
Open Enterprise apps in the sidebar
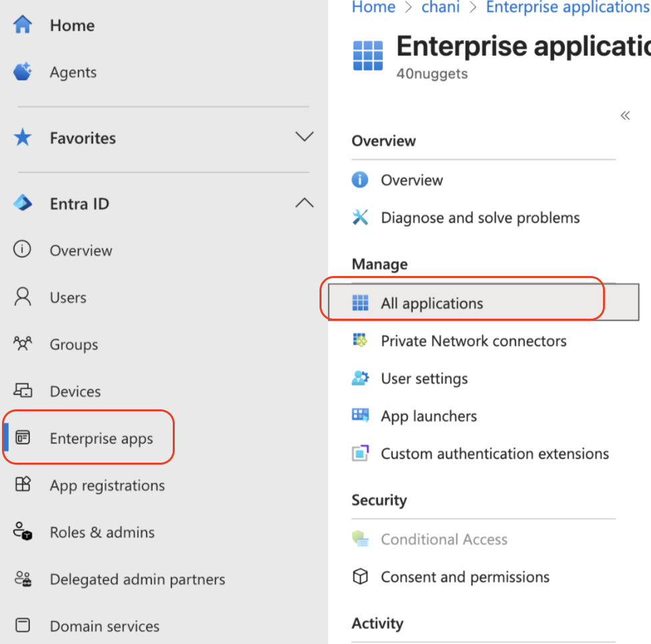coord(101,439)
